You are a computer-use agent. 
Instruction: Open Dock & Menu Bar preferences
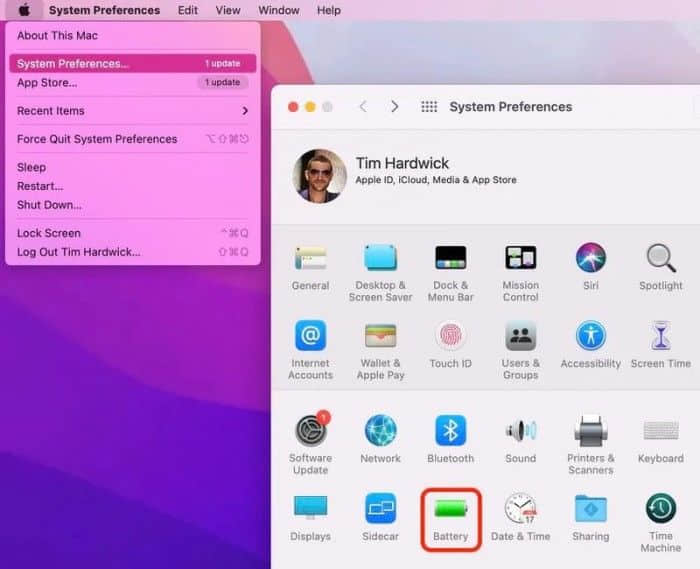coord(450,273)
